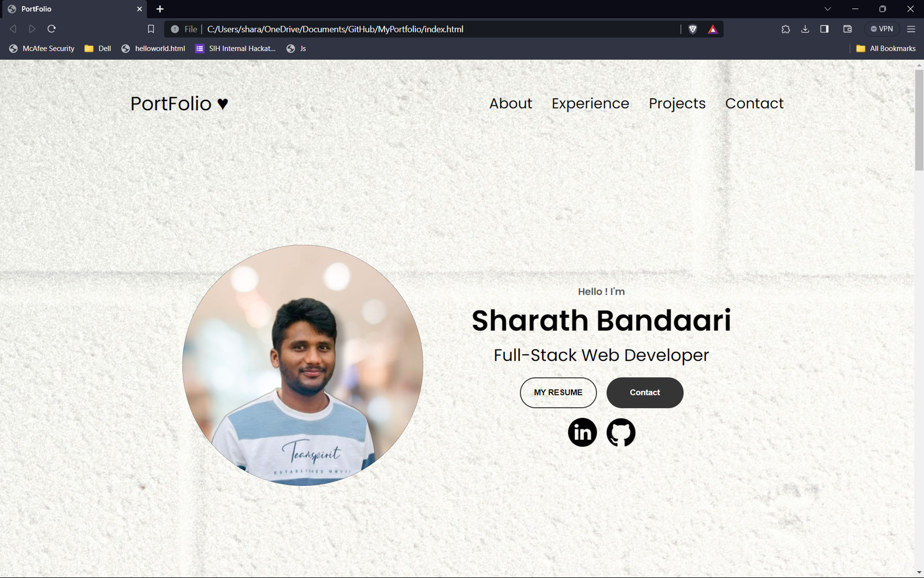924x578 pixels.
Task: Click the PortFolio ♥ logo text
Action: pos(180,104)
